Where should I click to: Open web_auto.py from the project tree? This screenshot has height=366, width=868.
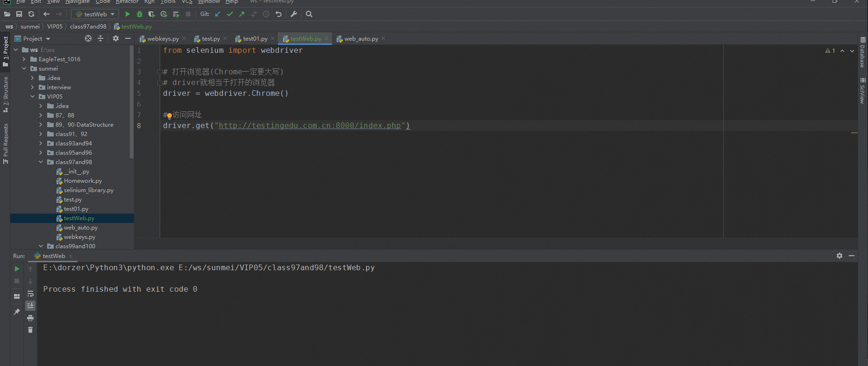tap(81, 227)
